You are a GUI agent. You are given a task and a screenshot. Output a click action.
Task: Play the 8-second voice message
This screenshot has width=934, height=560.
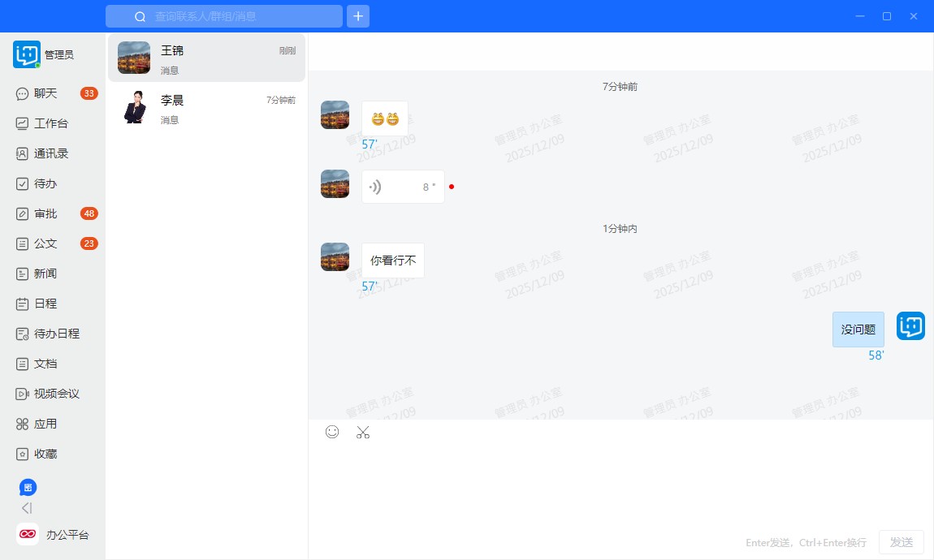coord(403,187)
